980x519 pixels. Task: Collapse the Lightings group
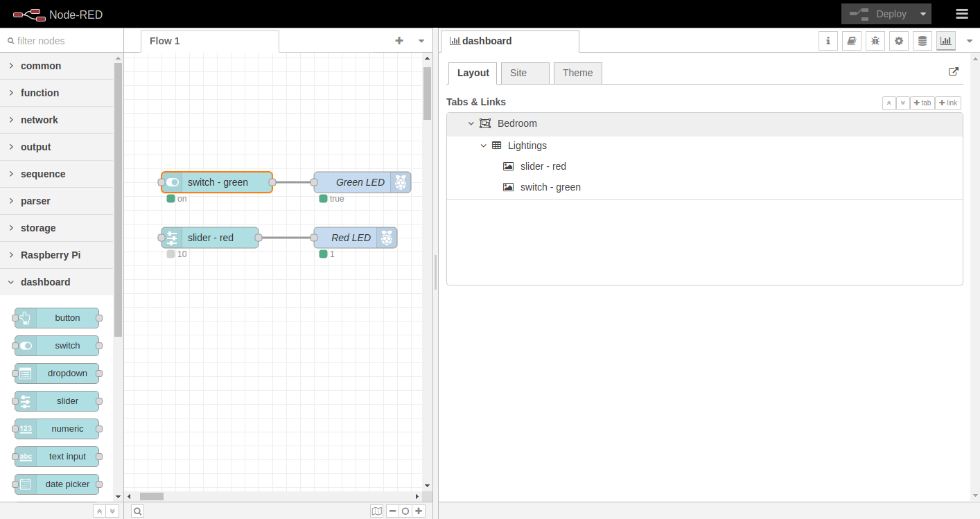click(484, 146)
